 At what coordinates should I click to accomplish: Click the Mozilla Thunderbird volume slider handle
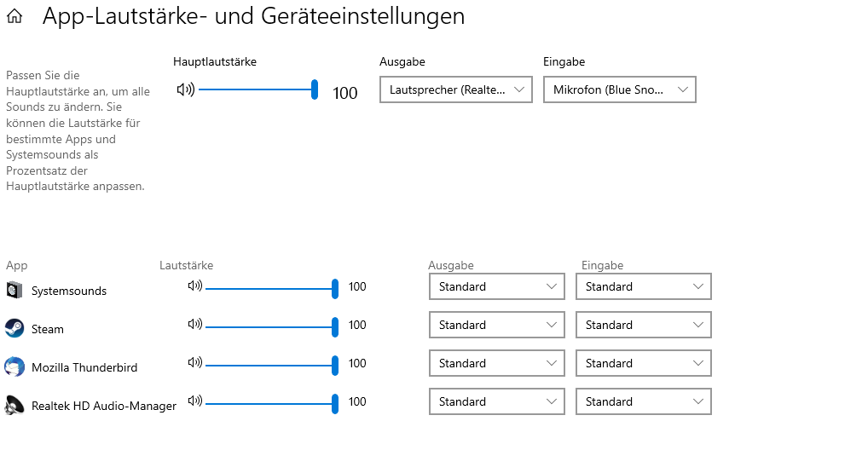[335, 365]
